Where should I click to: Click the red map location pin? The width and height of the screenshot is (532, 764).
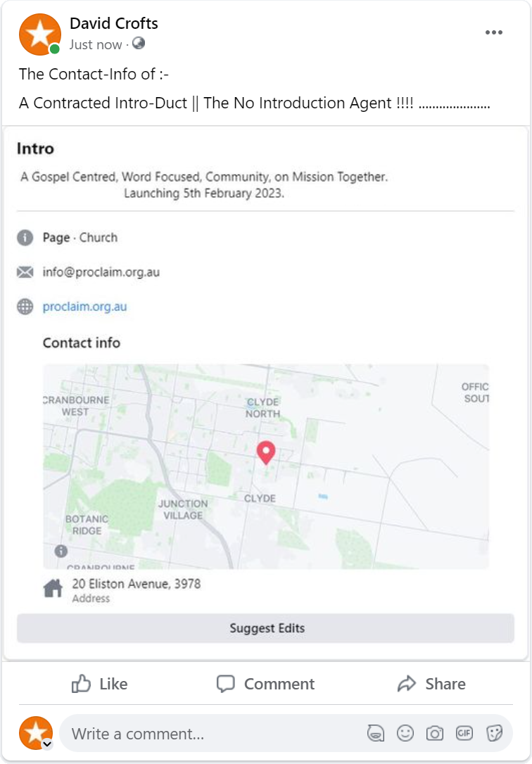(x=266, y=452)
